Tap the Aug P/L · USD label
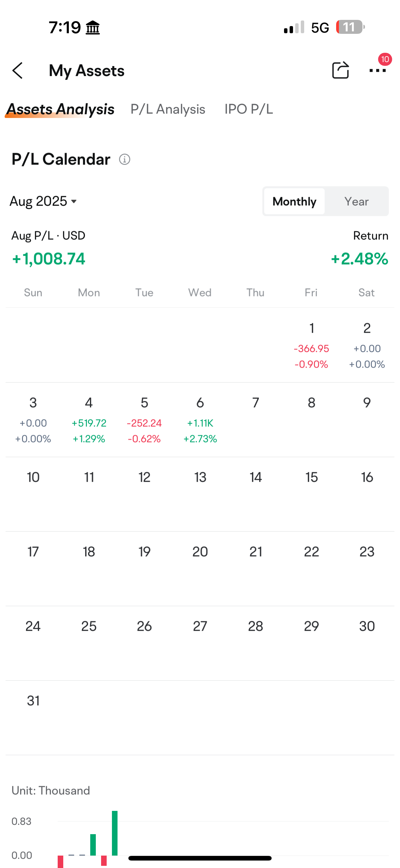 coord(48,236)
